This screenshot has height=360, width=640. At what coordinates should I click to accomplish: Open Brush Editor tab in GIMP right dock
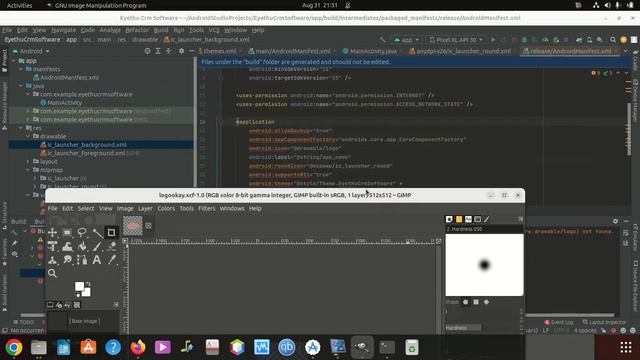[487, 220]
